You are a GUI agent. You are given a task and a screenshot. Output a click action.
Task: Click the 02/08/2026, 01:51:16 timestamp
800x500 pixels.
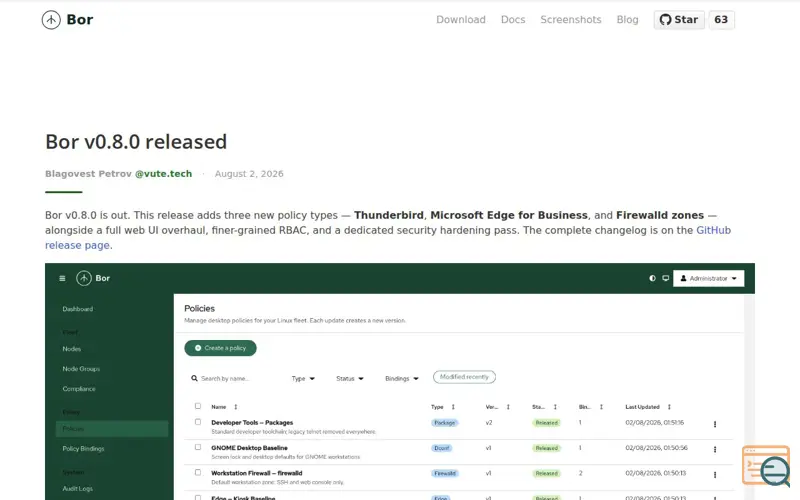[655, 423]
